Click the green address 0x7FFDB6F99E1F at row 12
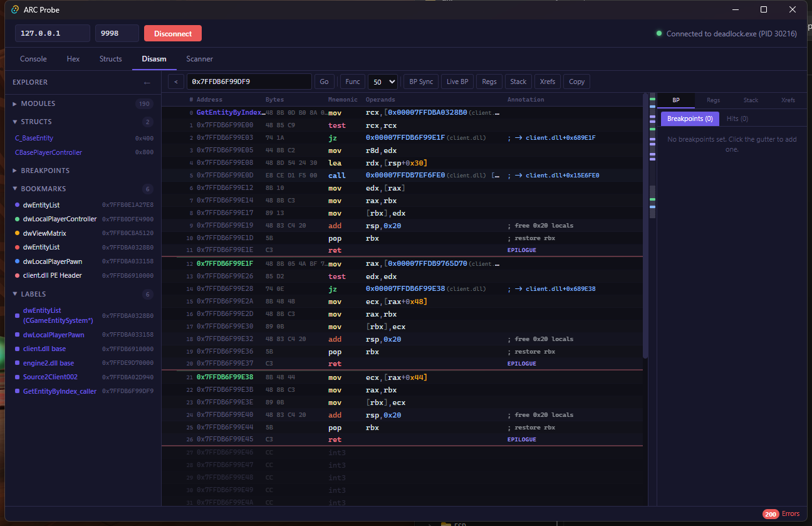This screenshot has height=526, width=812. click(224, 264)
